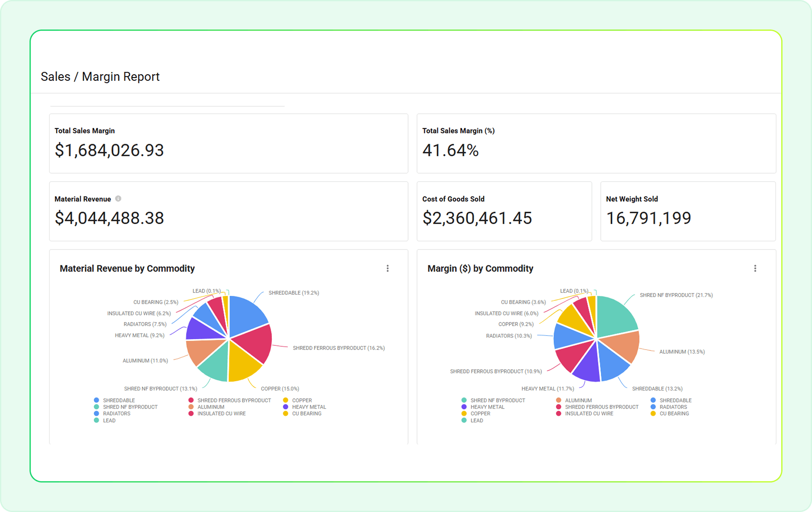Viewport: 812px width, 512px height.
Task: Select the SHREDDABLE (19.2%) slice in revenue pie
Action: 247,315
